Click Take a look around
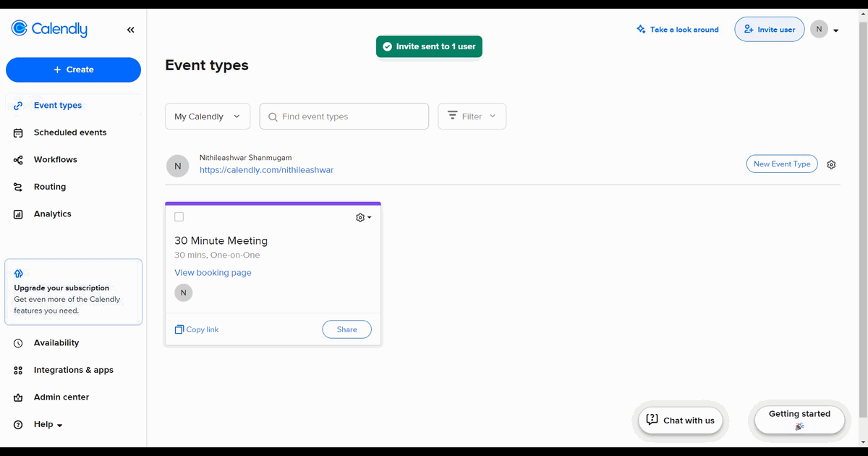The height and width of the screenshot is (456, 868). pos(678,30)
